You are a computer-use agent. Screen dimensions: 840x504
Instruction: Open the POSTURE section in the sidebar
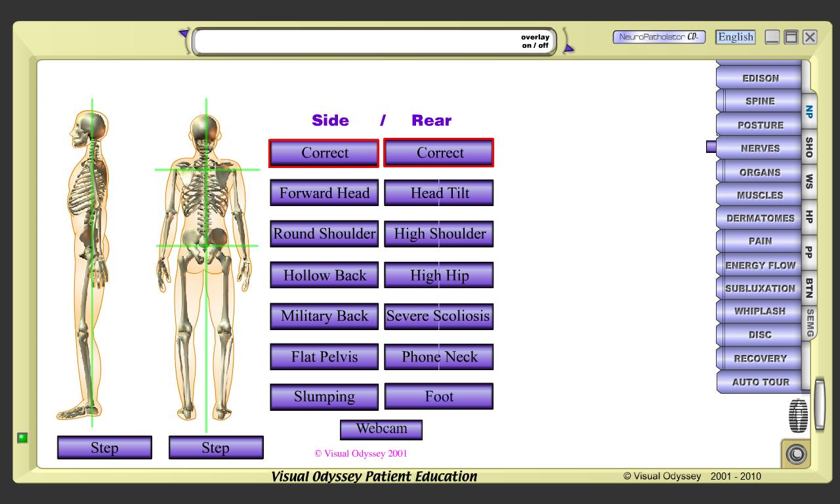click(x=760, y=125)
